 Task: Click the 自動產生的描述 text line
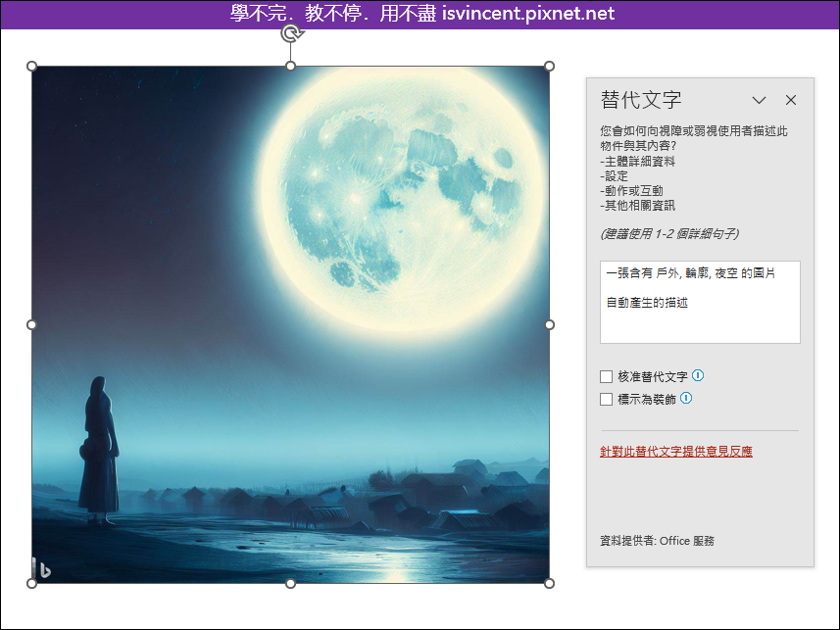point(647,303)
